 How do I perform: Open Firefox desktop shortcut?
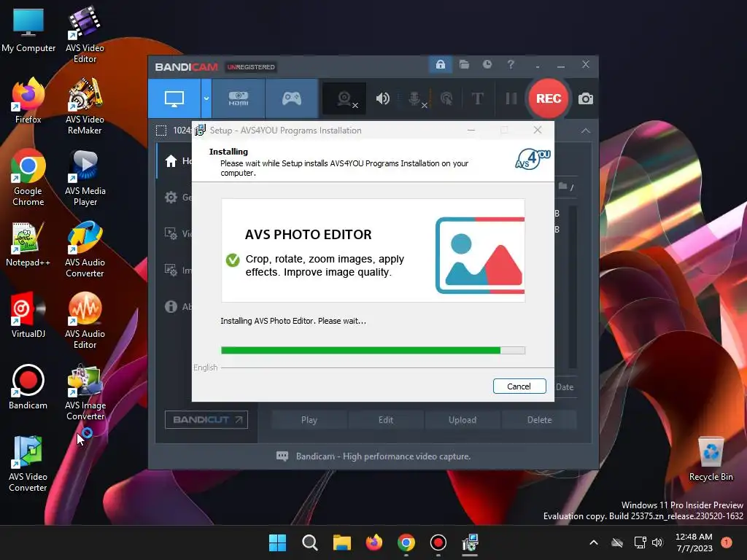(28, 102)
